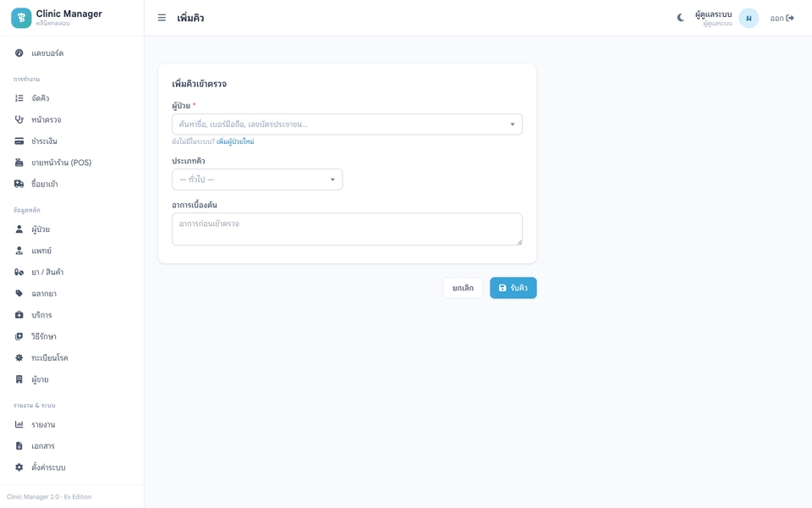
Task: Open the ขายหน้าร้าน (POS) register icon
Action: (x=19, y=163)
